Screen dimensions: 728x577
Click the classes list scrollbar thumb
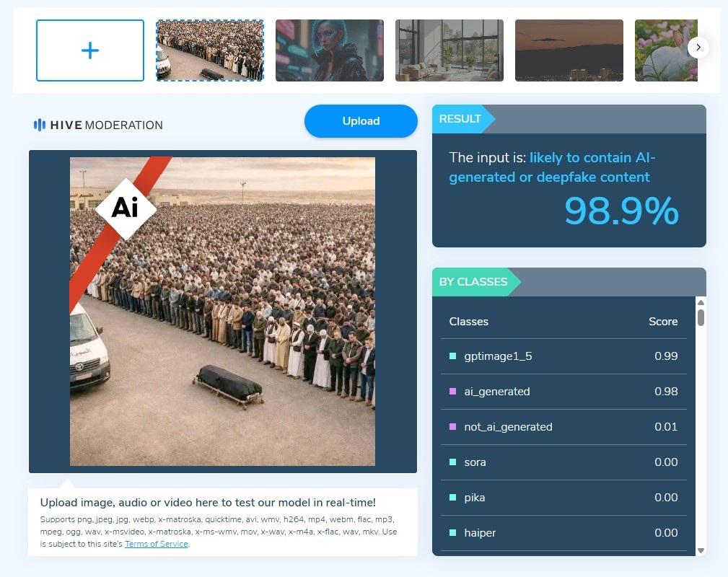tap(701, 317)
